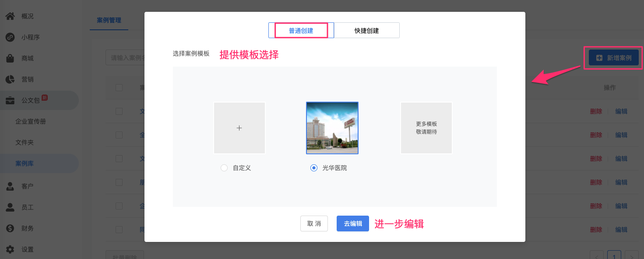Open the 财务 dollar icon

[x=10, y=228]
